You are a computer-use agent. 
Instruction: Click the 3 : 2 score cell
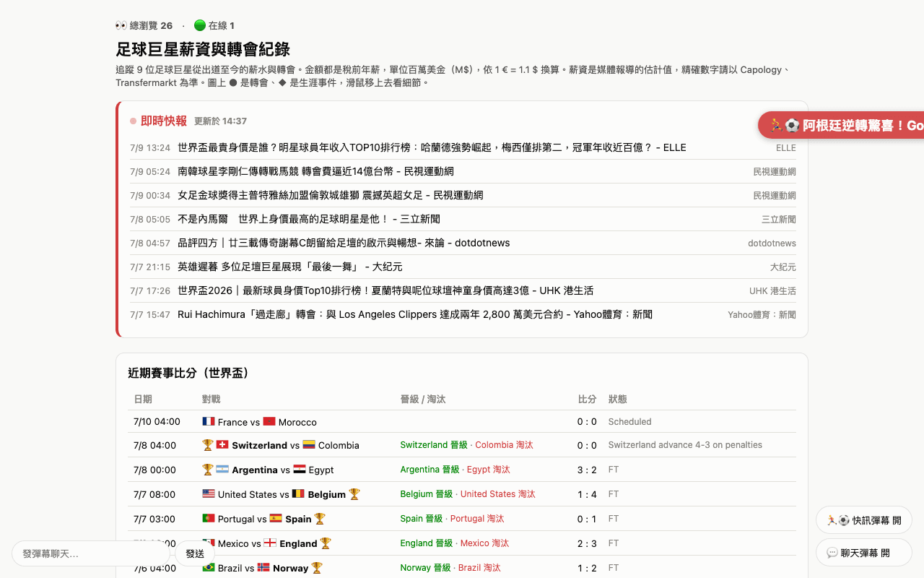tap(587, 470)
